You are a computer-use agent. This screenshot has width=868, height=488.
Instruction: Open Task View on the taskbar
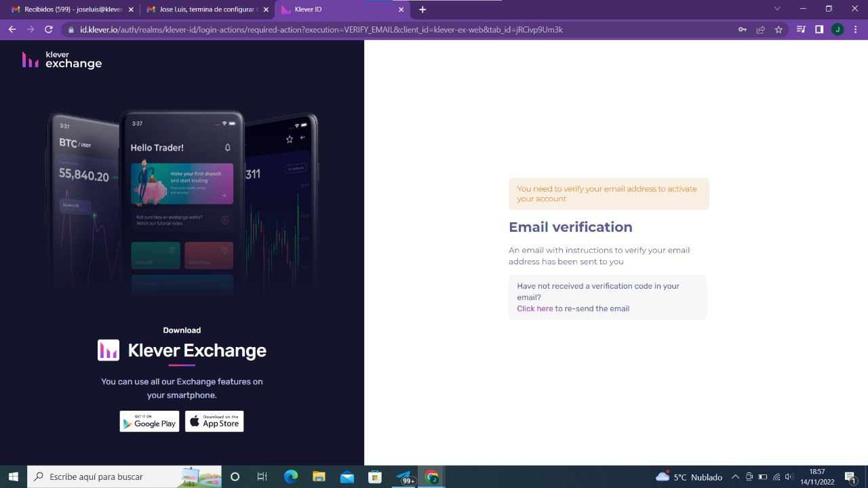[x=262, y=476]
